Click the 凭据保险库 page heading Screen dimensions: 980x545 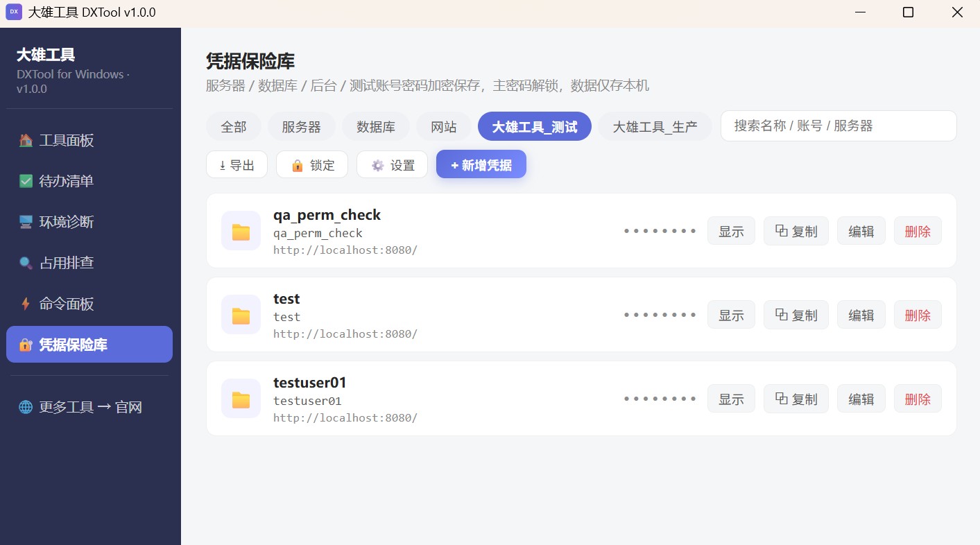[x=250, y=61]
